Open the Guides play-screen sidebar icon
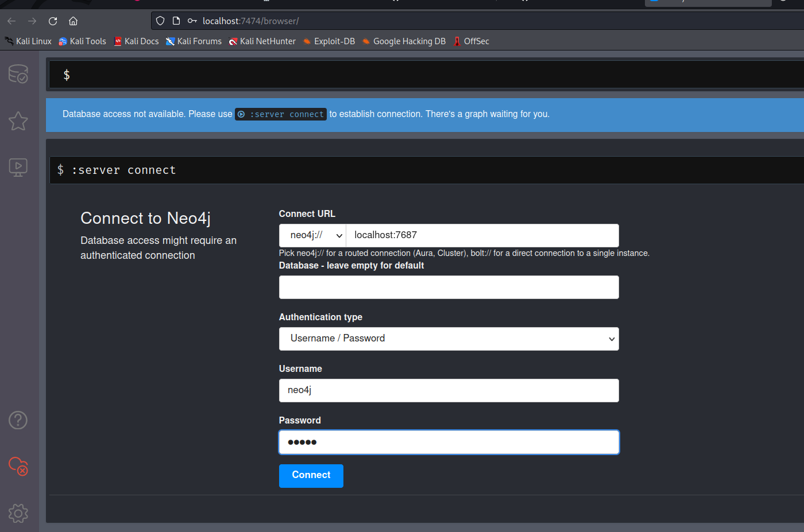Image resolution: width=804 pixels, height=532 pixels. coord(18,167)
